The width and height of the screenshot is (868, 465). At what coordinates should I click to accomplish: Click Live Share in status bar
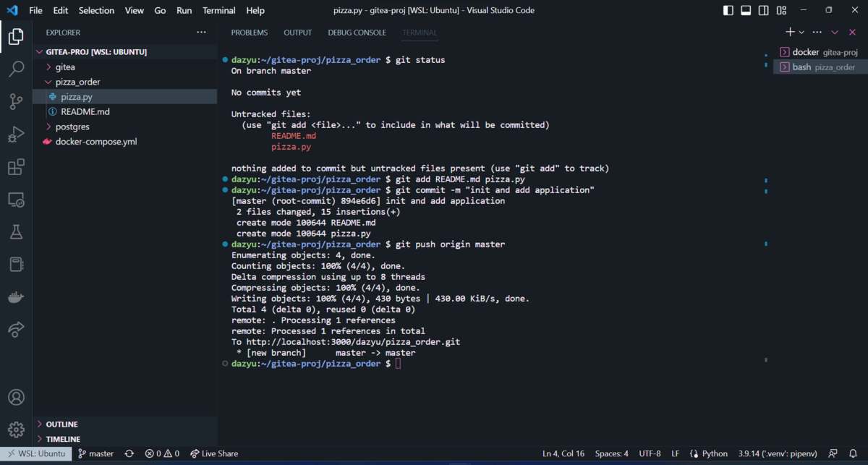214,453
